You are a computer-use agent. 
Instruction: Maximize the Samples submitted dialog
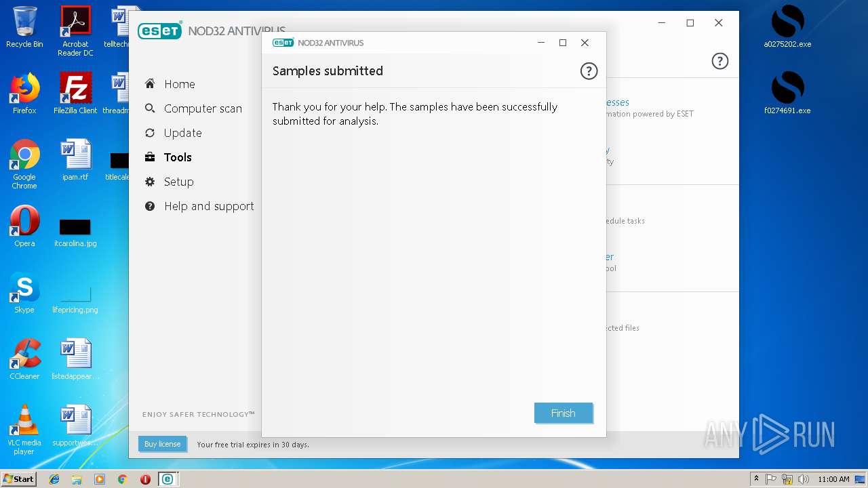click(x=563, y=43)
